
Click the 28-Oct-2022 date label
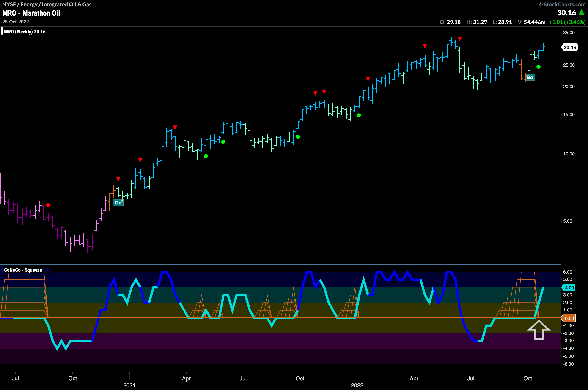pyautogui.click(x=15, y=22)
